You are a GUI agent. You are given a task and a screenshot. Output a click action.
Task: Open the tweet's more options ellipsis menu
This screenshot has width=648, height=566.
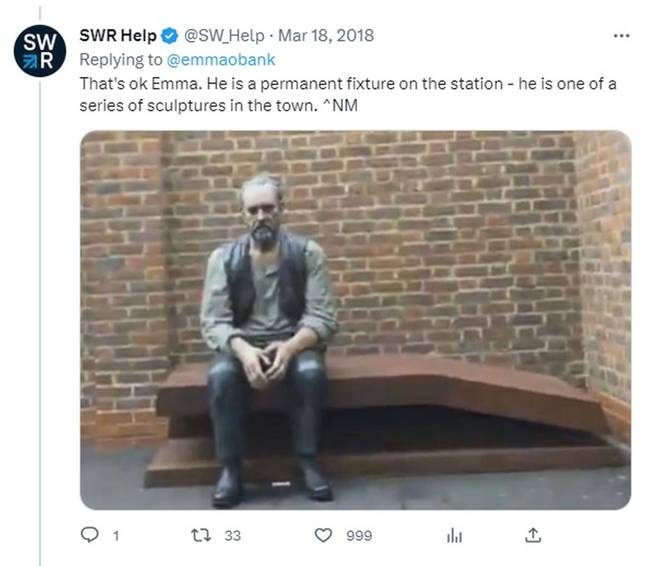(x=621, y=36)
